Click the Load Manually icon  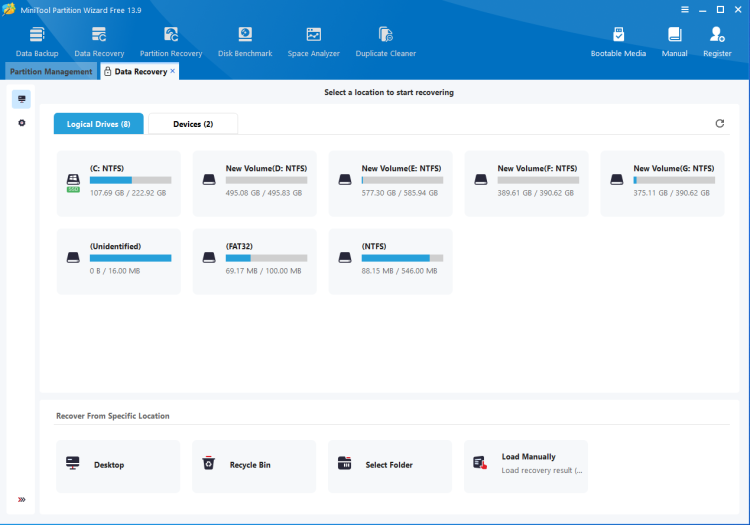[x=480, y=463]
